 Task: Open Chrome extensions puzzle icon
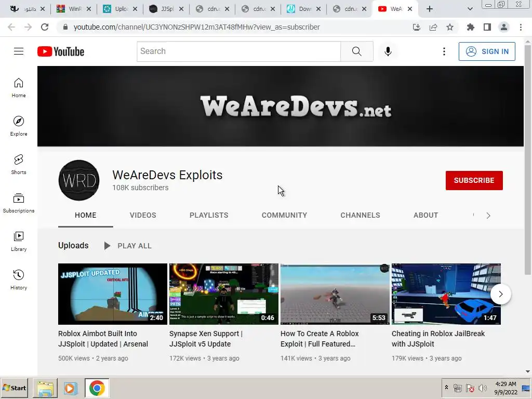click(x=470, y=27)
